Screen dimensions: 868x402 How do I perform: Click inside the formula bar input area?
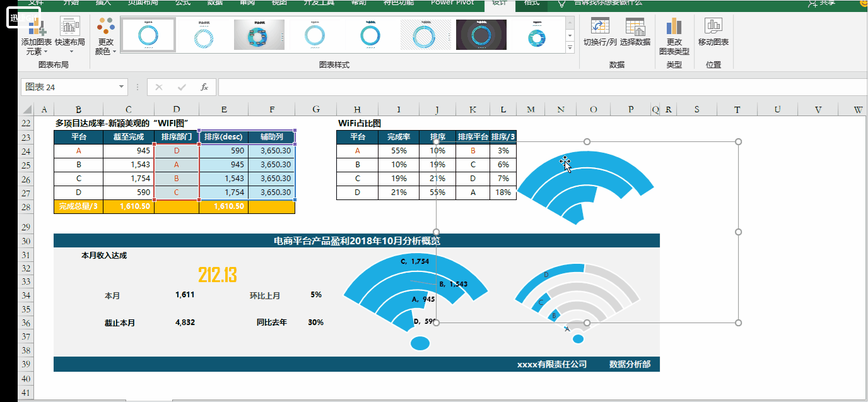tap(542, 87)
